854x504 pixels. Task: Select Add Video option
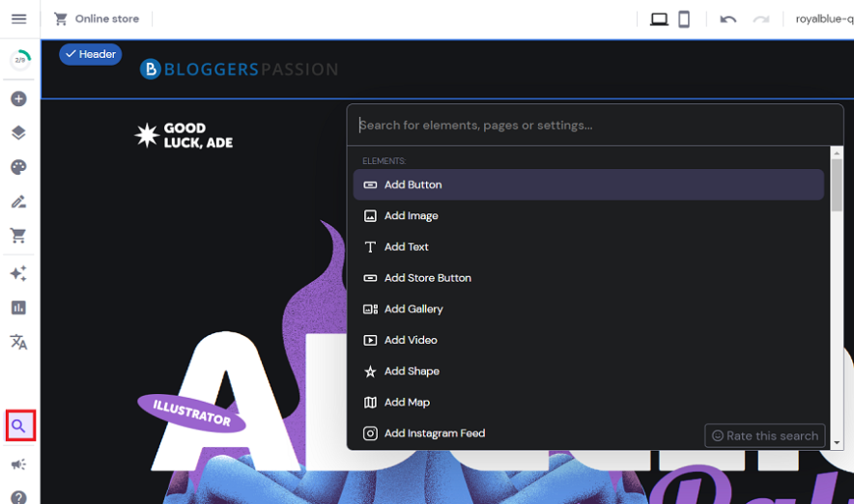(x=588, y=340)
